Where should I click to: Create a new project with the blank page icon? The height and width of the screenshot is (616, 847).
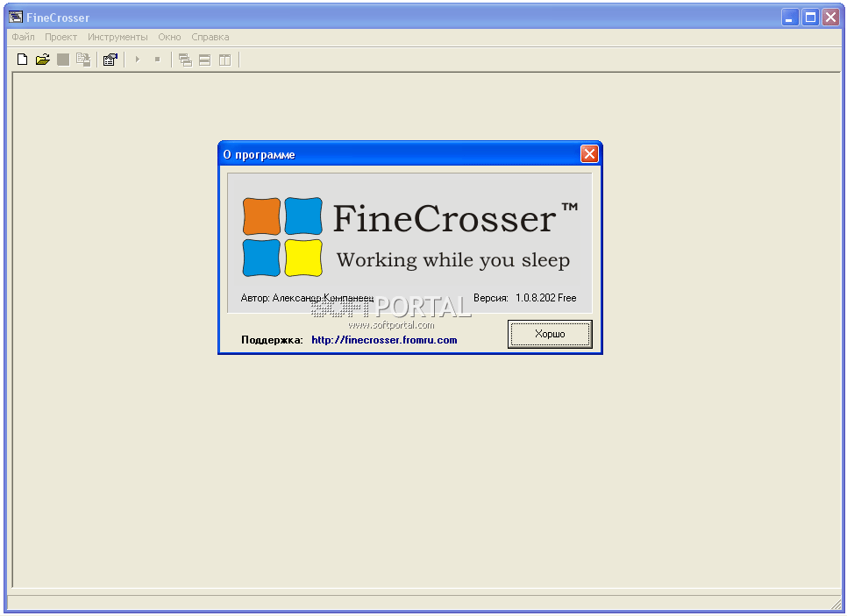tap(22, 60)
